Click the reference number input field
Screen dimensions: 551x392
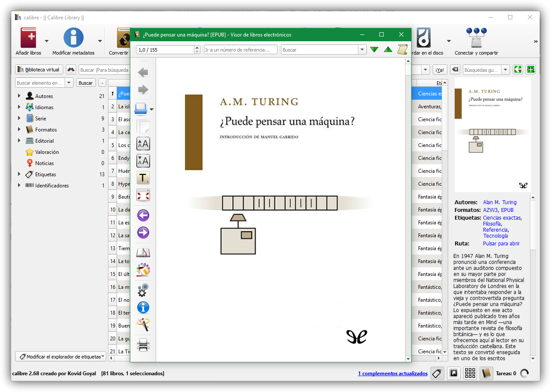pyautogui.click(x=241, y=50)
